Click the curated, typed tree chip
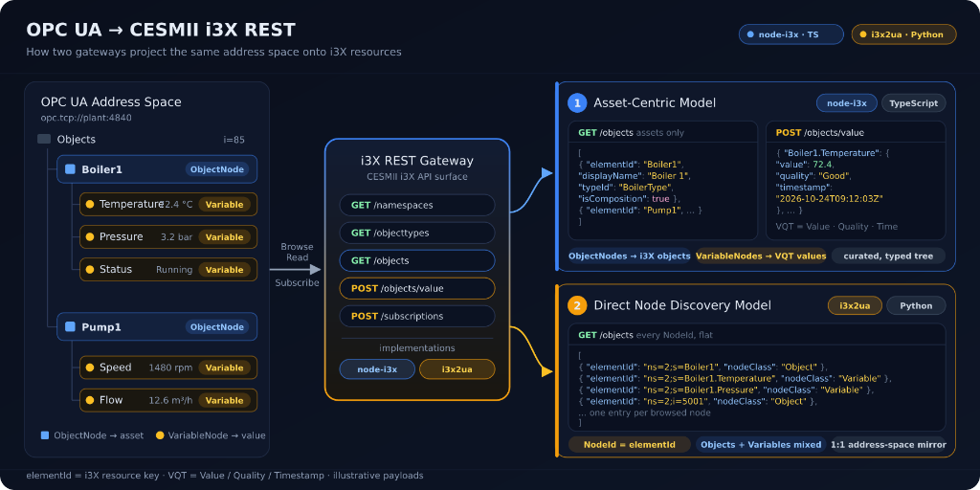 [x=888, y=256]
